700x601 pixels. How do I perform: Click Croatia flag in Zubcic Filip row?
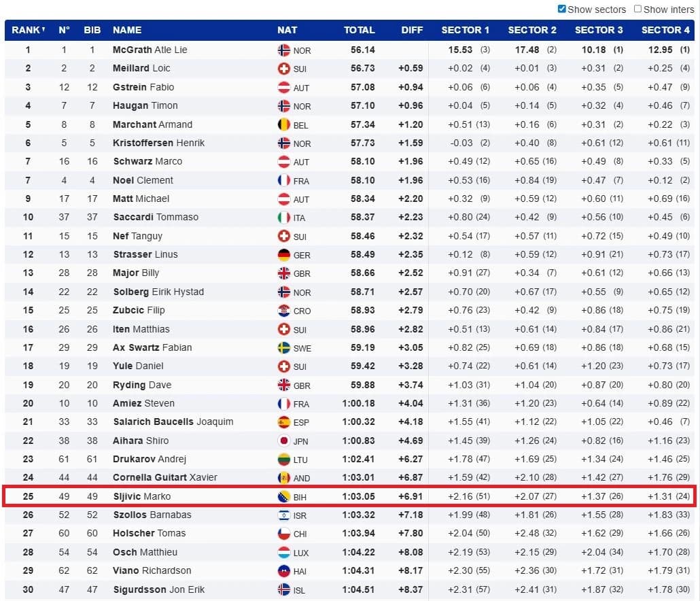click(x=284, y=310)
